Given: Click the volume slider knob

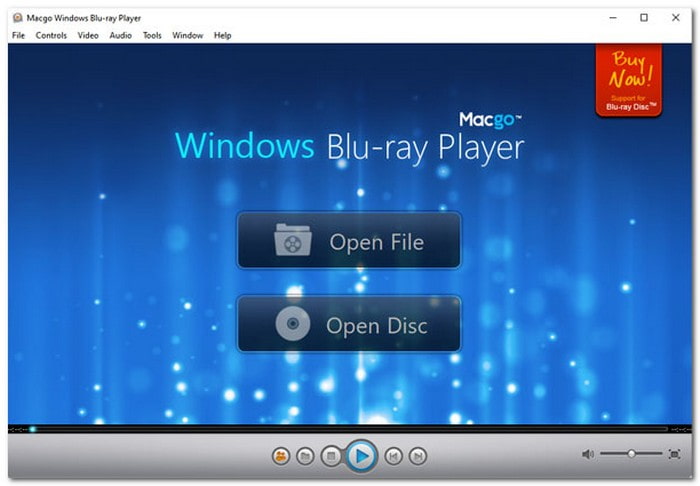Looking at the screenshot, I should [631, 454].
